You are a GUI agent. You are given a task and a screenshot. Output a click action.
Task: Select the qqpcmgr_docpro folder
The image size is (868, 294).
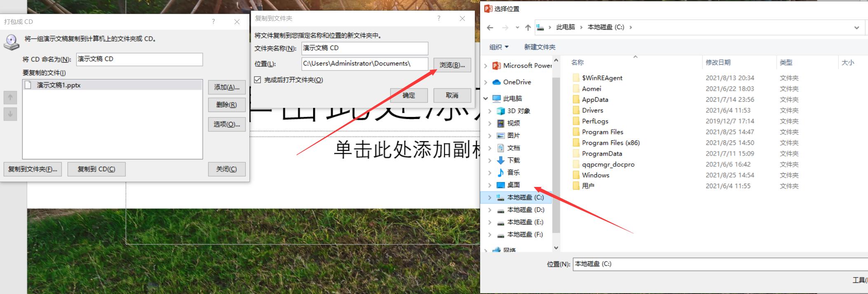(608, 164)
